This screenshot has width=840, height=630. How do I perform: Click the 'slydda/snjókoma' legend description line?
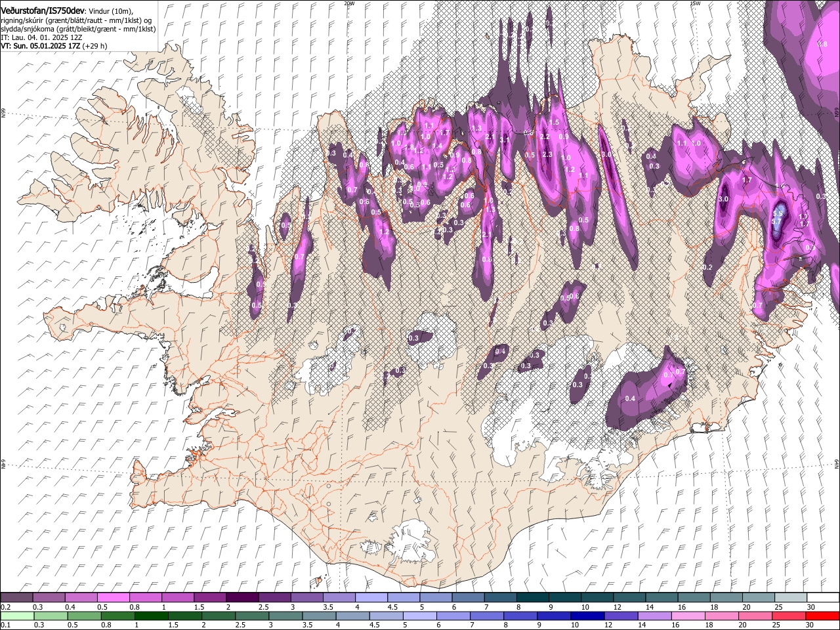click(x=78, y=29)
